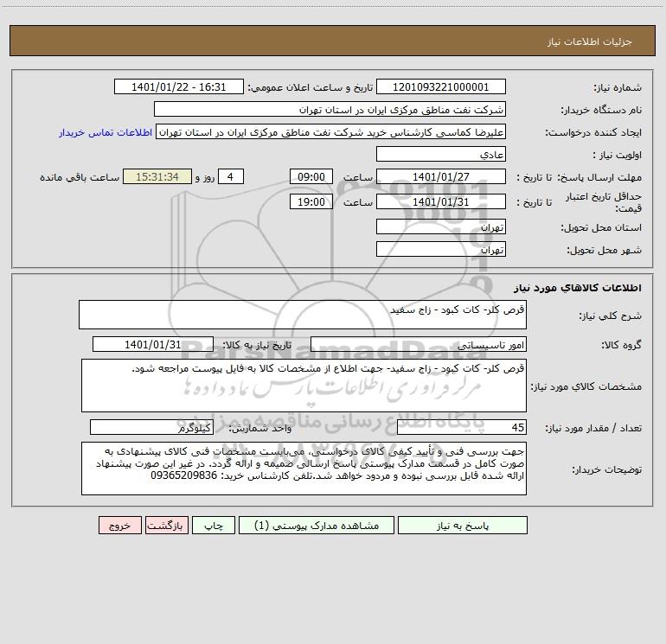Screen dimensions: 666x644
Task: Open 'اطلاعات تماس خریدار' contact link
Action: click(x=106, y=132)
